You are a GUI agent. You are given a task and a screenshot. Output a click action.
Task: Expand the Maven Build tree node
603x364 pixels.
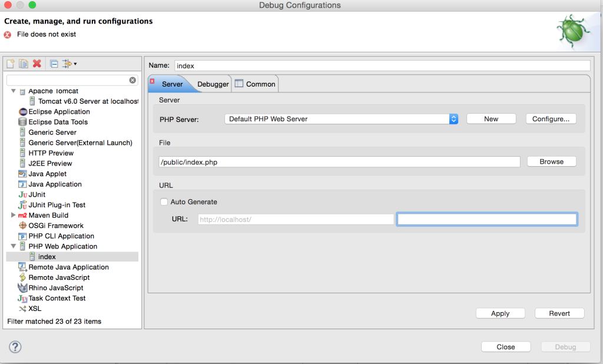click(x=14, y=216)
